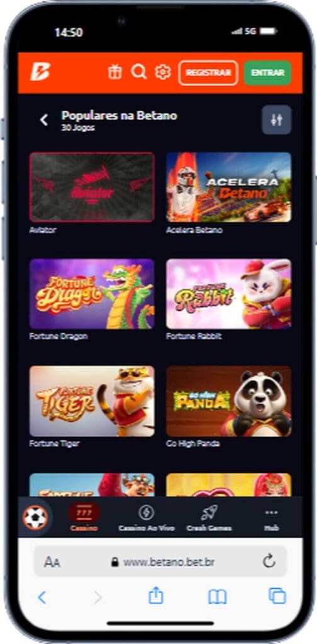Screen dimensions: 317x644
Task: Click the green ENTRAR button
Action: [x=268, y=73]
